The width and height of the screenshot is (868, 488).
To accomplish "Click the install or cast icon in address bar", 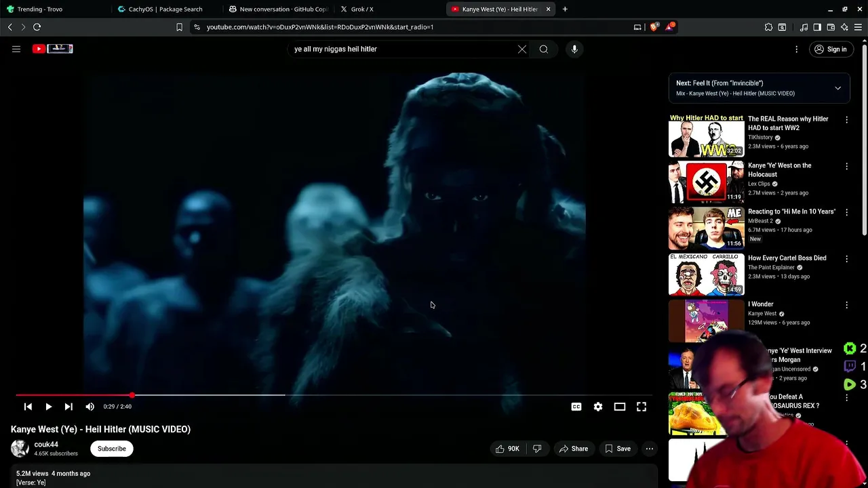I will coord(637,27).
